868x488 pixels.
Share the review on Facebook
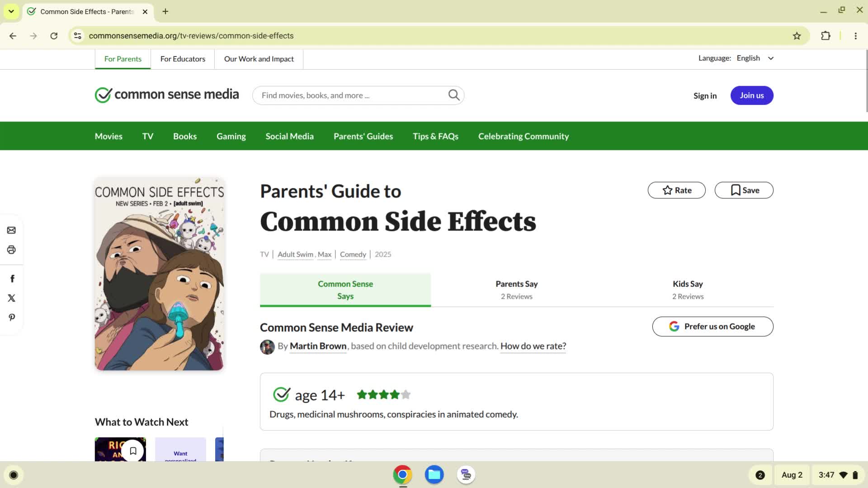[x=12, y=279]
